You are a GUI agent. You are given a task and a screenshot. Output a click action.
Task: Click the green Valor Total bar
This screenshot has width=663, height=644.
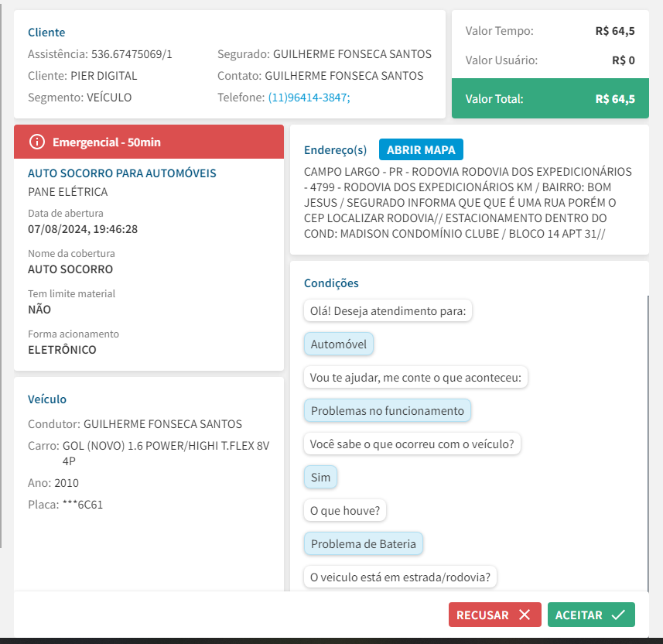(549, 99)
